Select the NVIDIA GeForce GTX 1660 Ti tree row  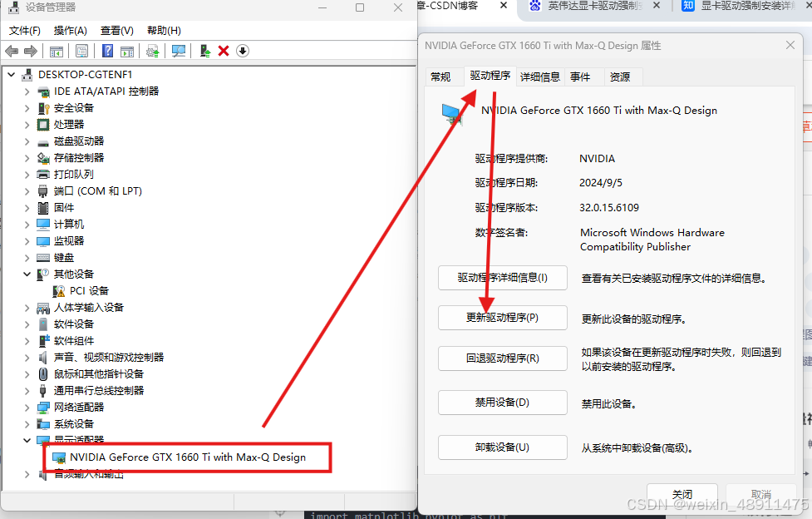pos(180,457)
